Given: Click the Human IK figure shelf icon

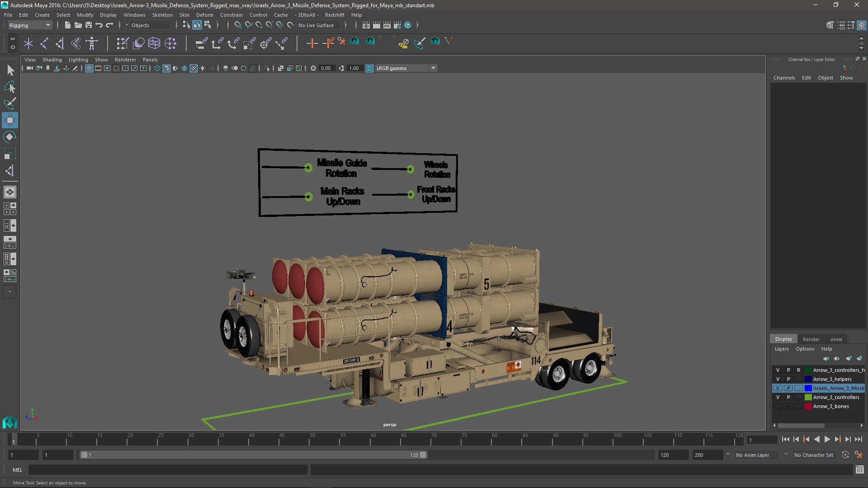Looking at the screenshot, I should (x=92, y=43).
